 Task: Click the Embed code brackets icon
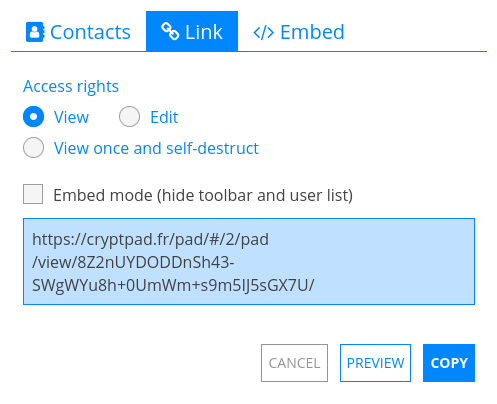[x=264, y=33]
